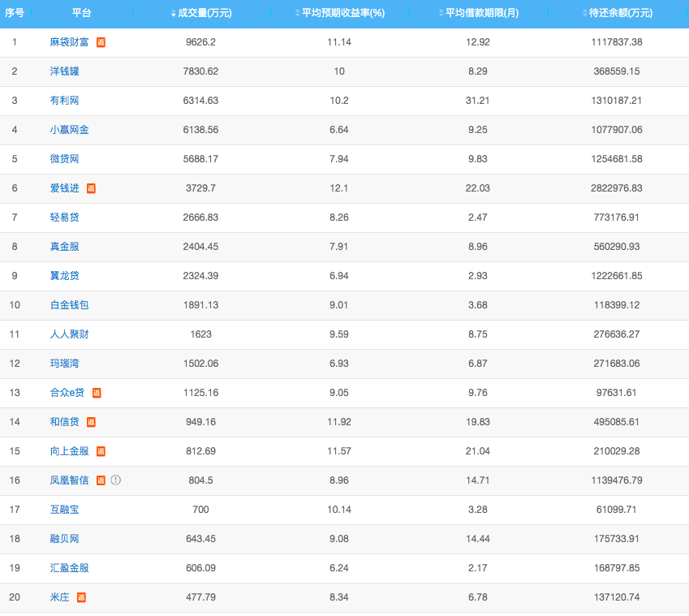Open the 有利网 platform link

(65, 101)
